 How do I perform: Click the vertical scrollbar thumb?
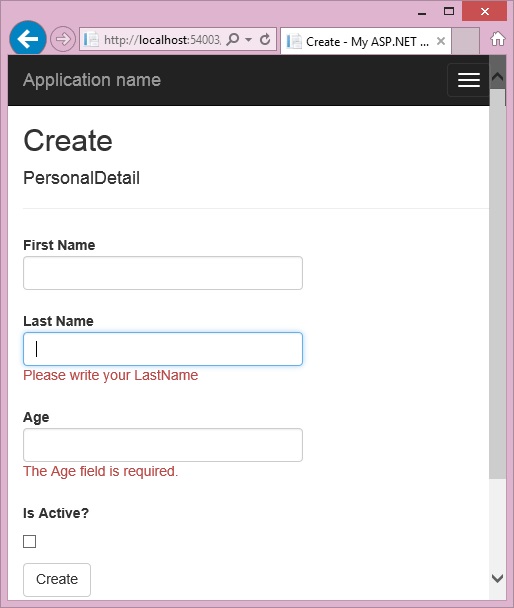497,284
